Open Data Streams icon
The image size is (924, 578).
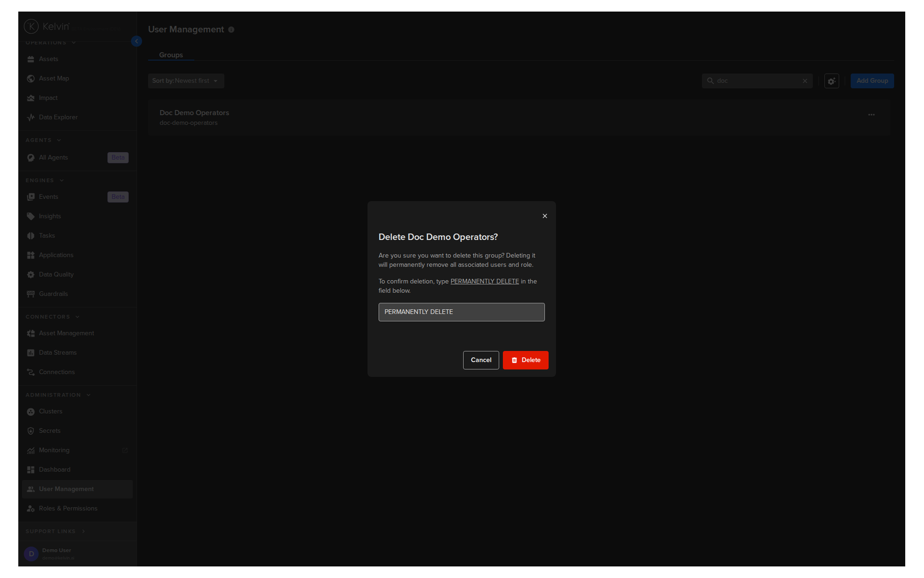coord(31,353)
